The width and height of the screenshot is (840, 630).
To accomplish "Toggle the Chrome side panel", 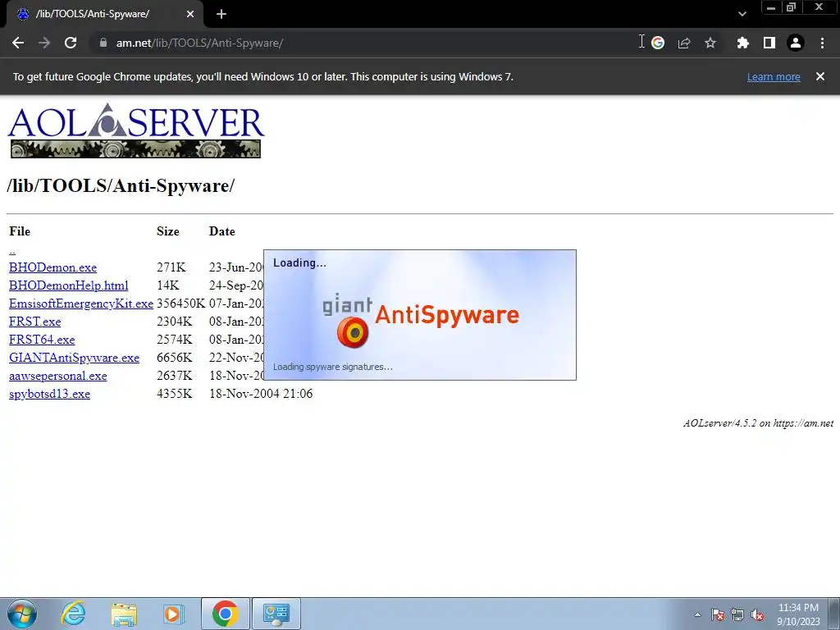I will [x=769, y=43].
